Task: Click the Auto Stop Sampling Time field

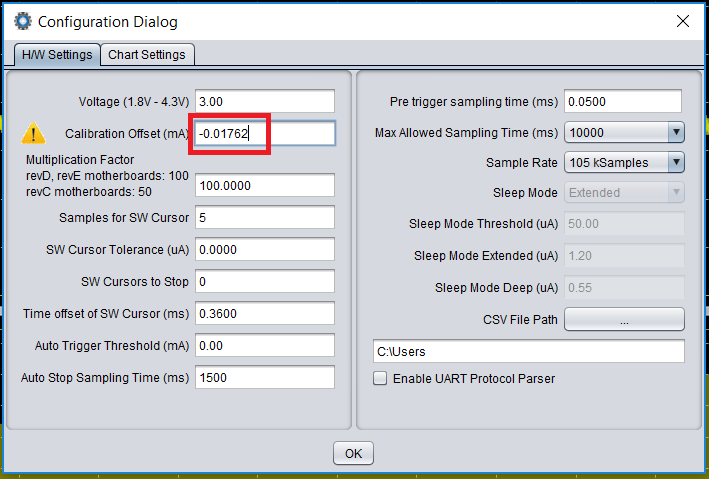Action: [x=265, y=378]
